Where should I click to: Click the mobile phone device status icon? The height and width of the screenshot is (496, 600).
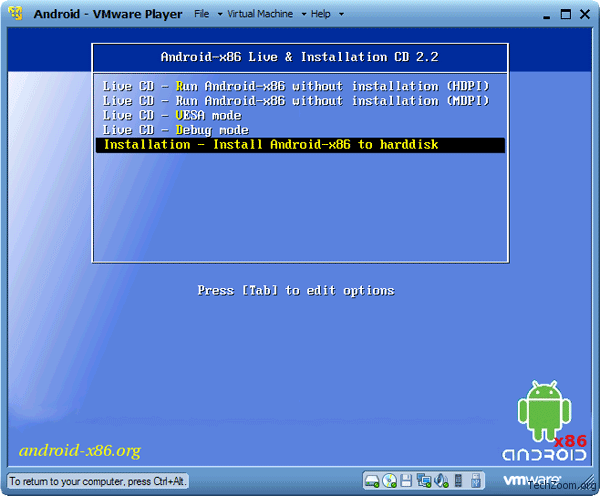[458, 480]
